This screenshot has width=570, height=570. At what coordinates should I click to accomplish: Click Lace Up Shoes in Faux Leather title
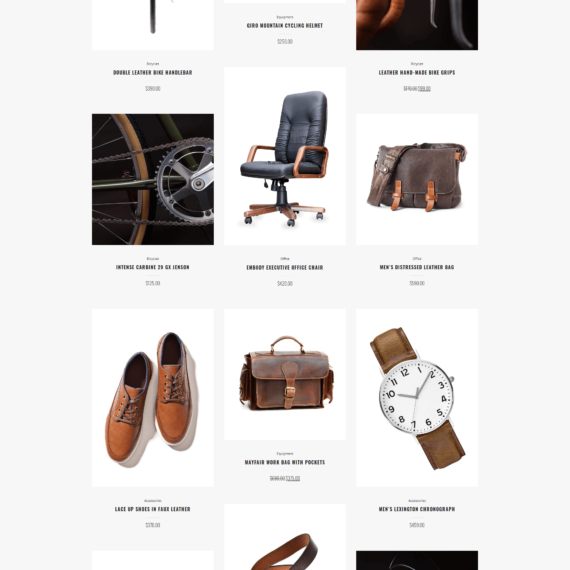pos(153,509)
